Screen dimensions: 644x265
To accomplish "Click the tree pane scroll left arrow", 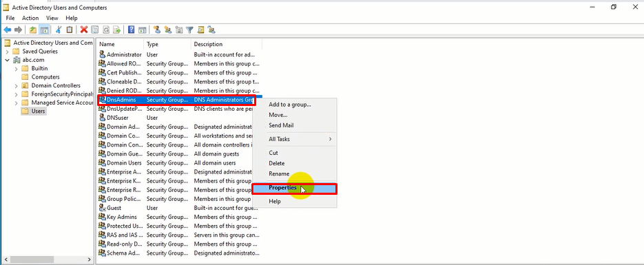I will coord(6,259).
